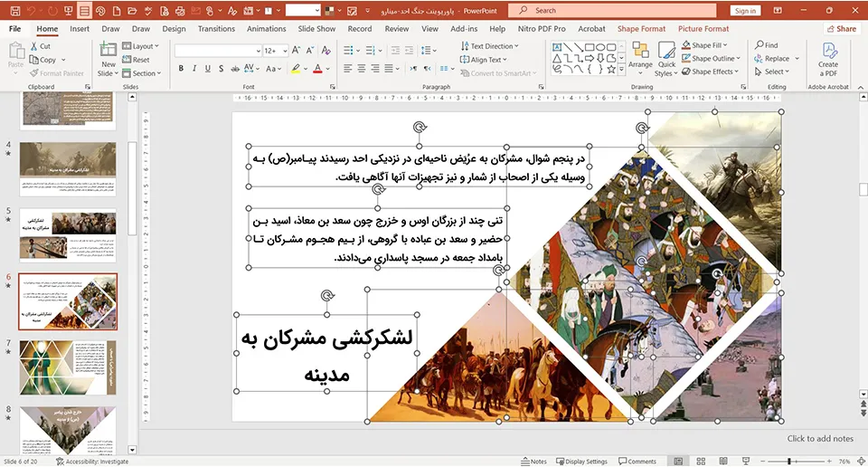
Task: Start Slide Show from status bar
Action: [746, 461]
